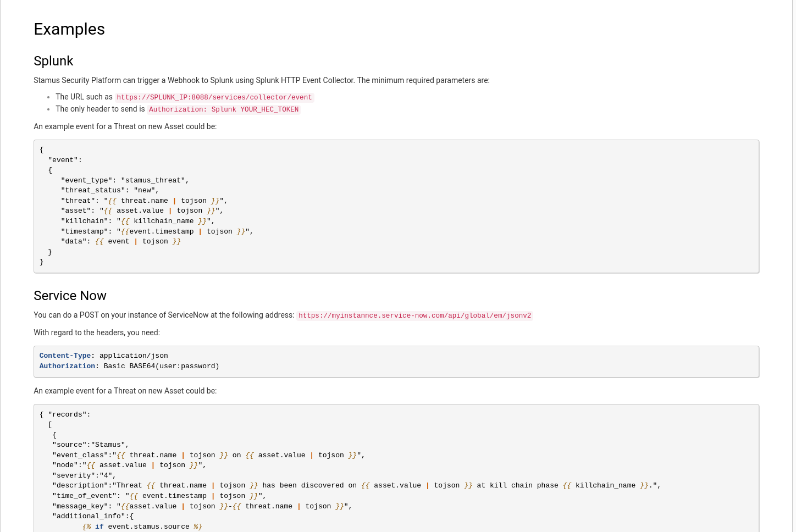Click the ServiceNow jsonv2 API URL code
The width and height of the screenshot is (796, 532).
[414, 315]
